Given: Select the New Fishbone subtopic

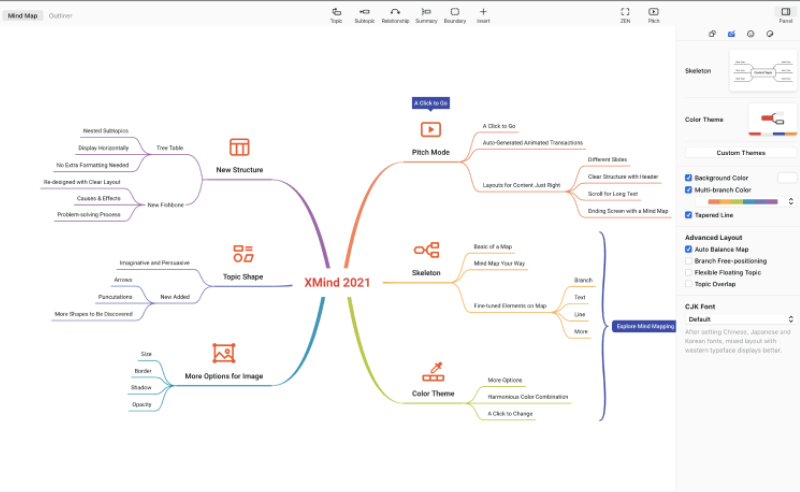Looking at the screenshot, I should pos(165,205).
